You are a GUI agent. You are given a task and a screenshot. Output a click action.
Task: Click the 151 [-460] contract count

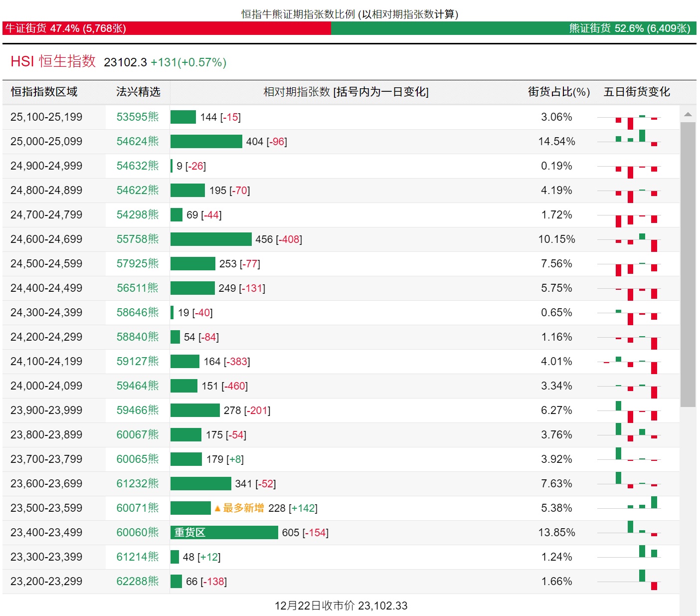(x=225, y=386)
